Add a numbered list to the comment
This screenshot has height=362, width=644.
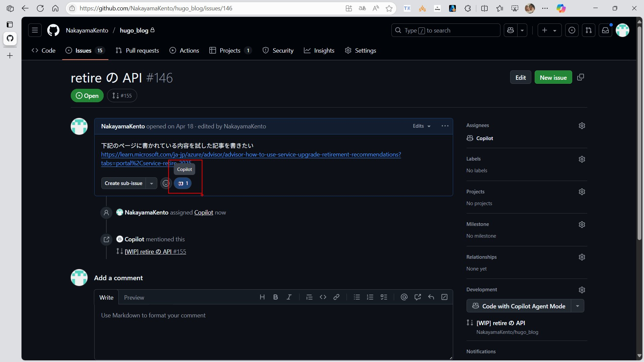click(370, 297)
